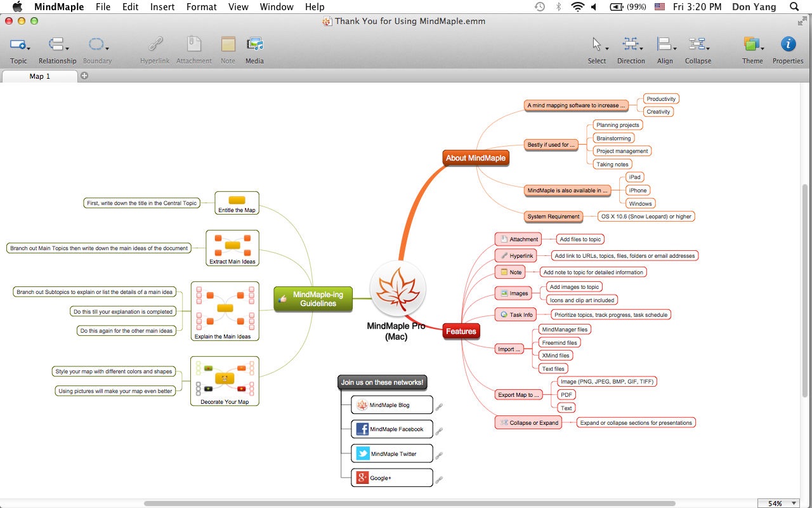812x508 pixels.
Task: Click the Media toolbar icon
Action: coord(254,44)
